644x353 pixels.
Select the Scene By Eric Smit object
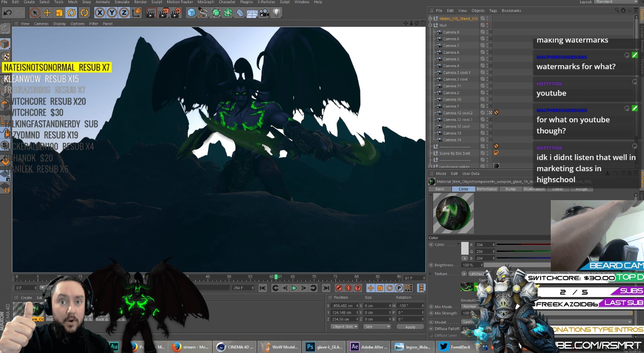pos(455,153)
